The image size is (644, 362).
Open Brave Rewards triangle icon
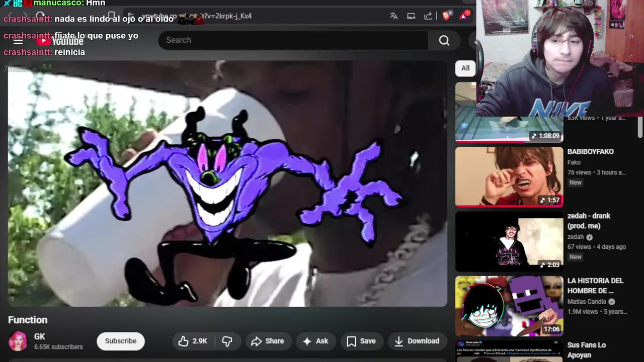(463, 16)
